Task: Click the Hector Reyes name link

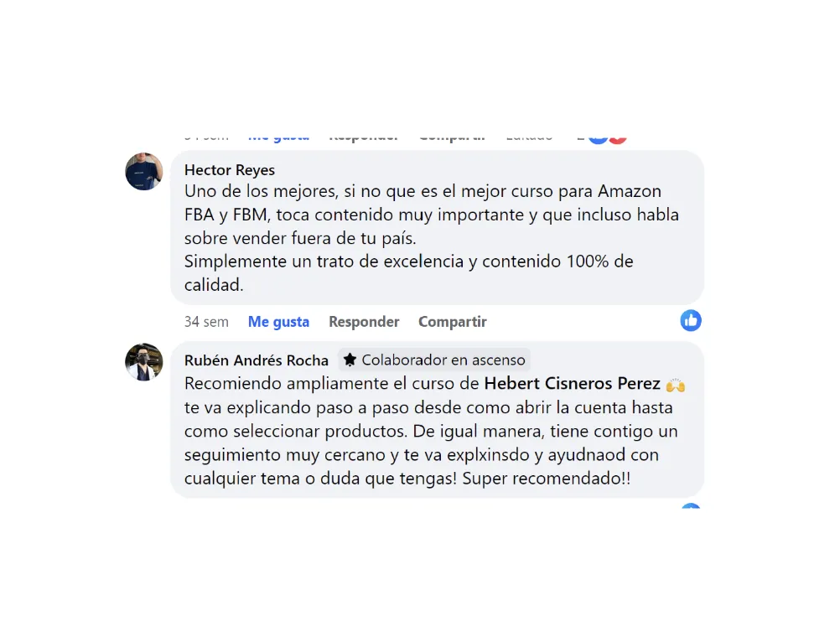Action: tap(230, 170)
